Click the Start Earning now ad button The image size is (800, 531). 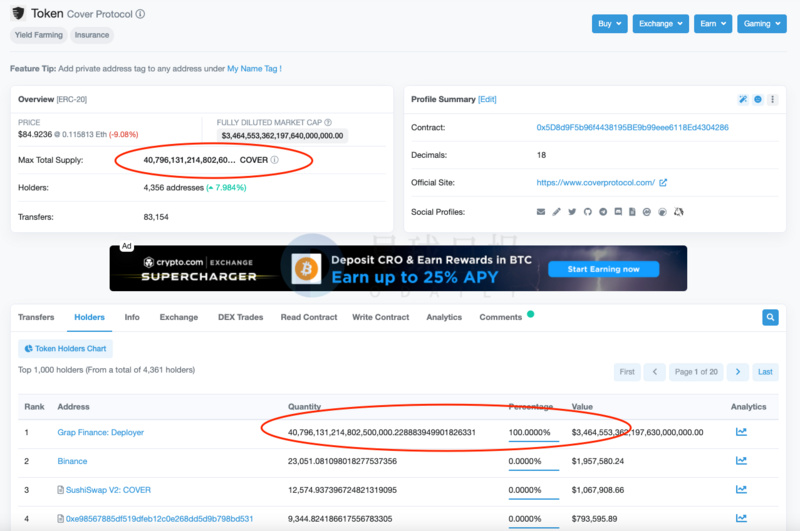click(603, 269)
